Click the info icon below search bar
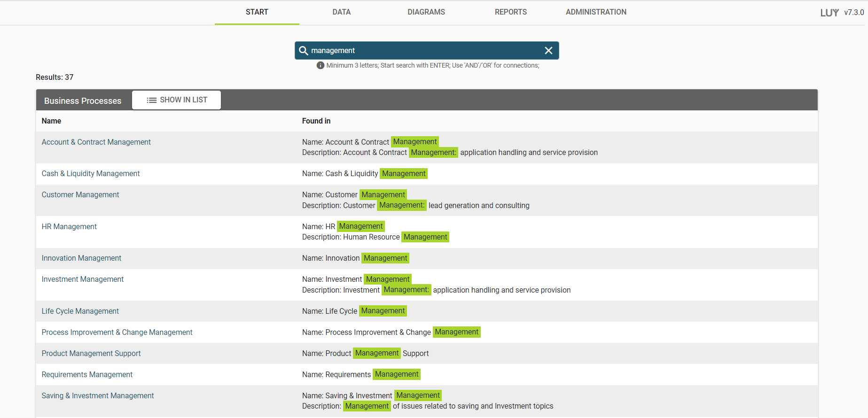The height and width of the screenshot is (418, 868). [321, 66]
